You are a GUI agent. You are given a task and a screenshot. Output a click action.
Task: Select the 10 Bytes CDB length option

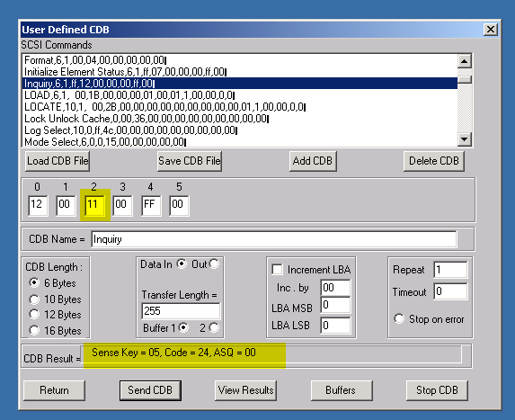pos(34,299)
